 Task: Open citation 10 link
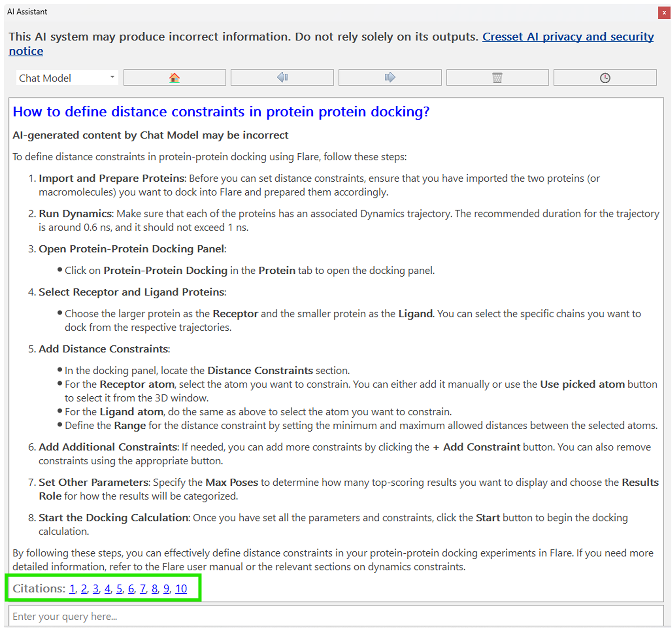[x=181, y=589]
